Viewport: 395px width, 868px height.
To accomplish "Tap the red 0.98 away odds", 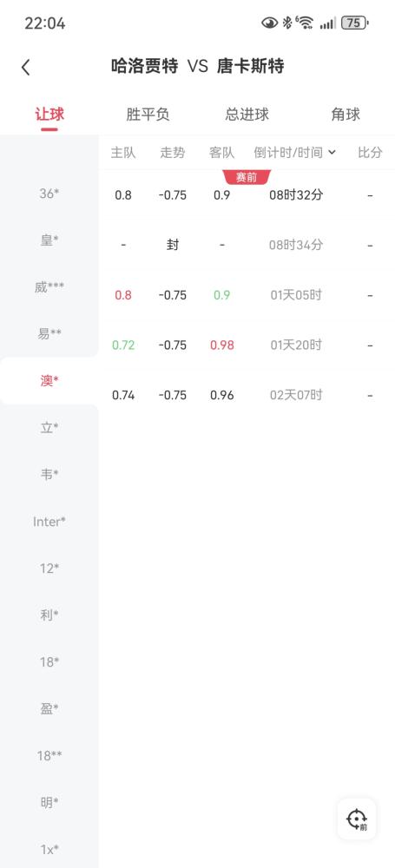I will pyautogui.click(x=221, y=345).
